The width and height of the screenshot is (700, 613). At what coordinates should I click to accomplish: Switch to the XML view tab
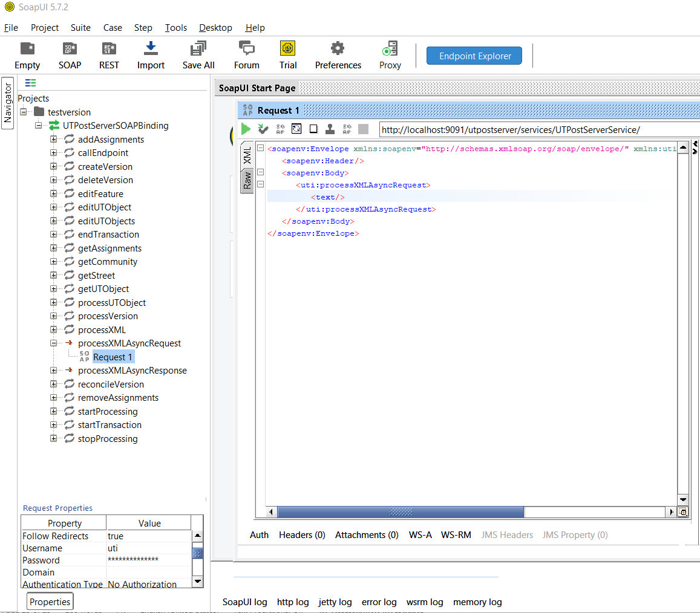(x=247, y=155)
